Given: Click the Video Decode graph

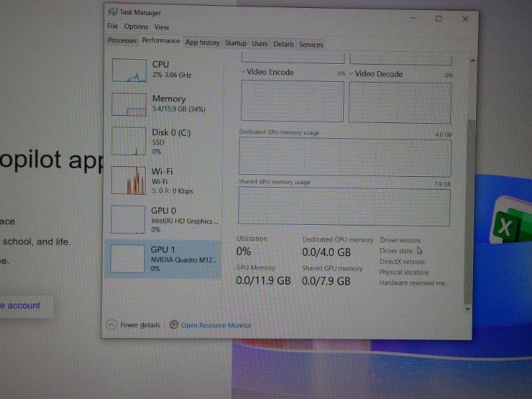Looking at the screenshot, I should (400, 103).
